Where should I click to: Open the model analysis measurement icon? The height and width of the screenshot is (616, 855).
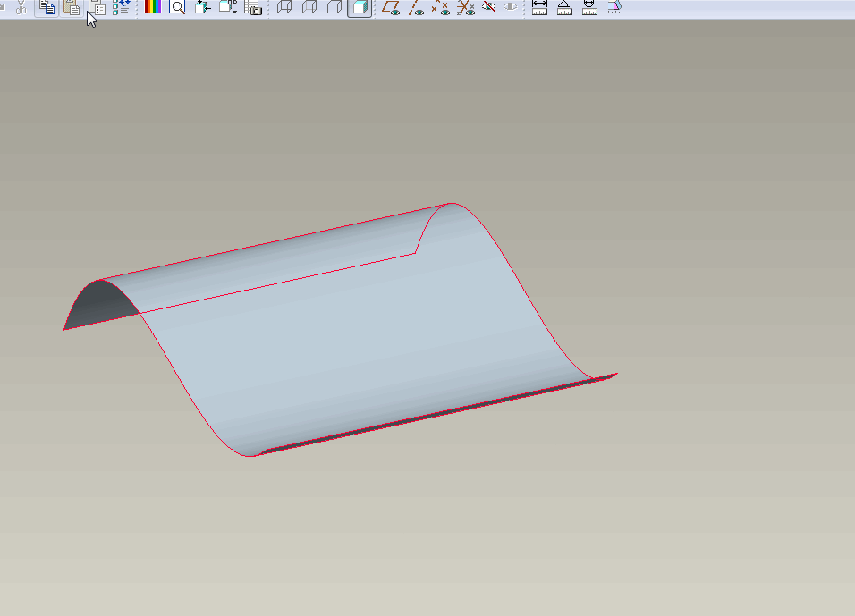(615, 7)
